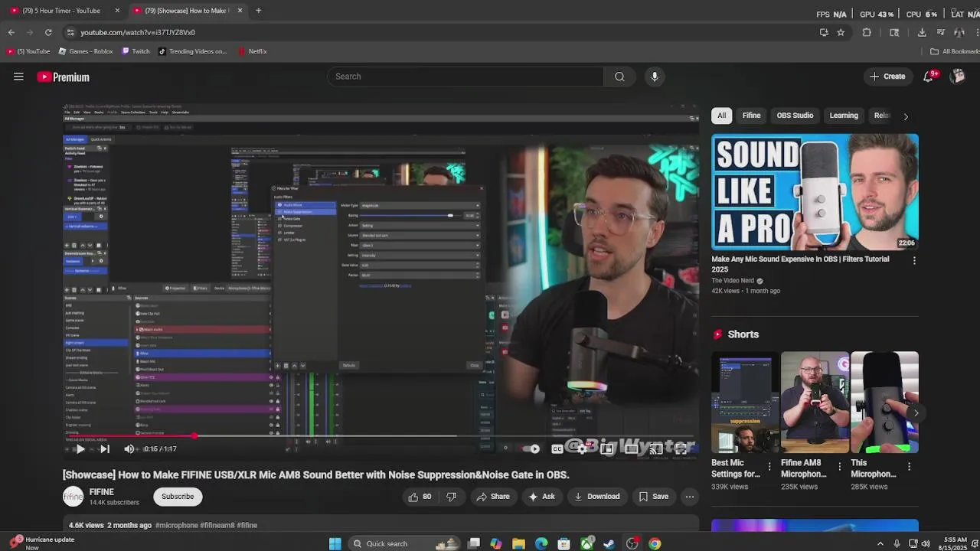Click the Ask button
Image resolution: width=980 pixels, height=551 pixels.
[x=541, y=497]
